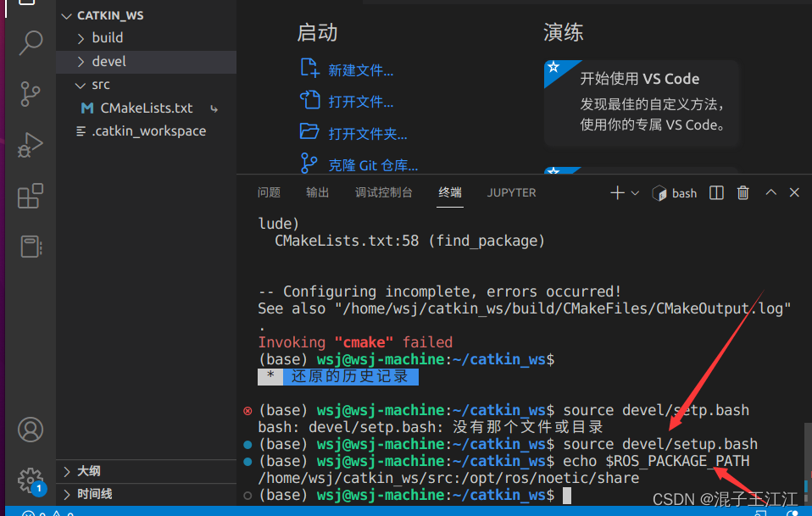Maximize the terminal panel with the chevron
Screen dimensions: 812x516
point(770,193)
